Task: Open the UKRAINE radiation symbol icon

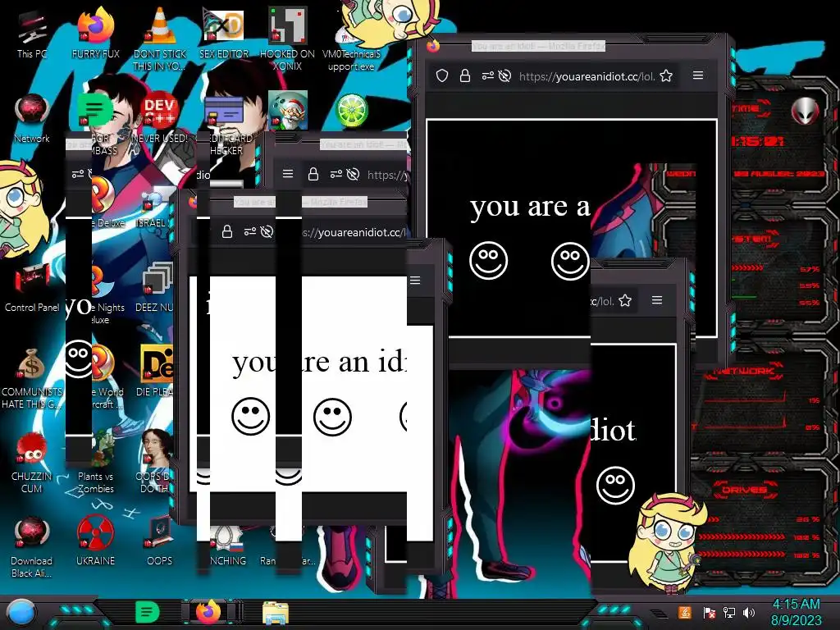Action: coord(95,540)
